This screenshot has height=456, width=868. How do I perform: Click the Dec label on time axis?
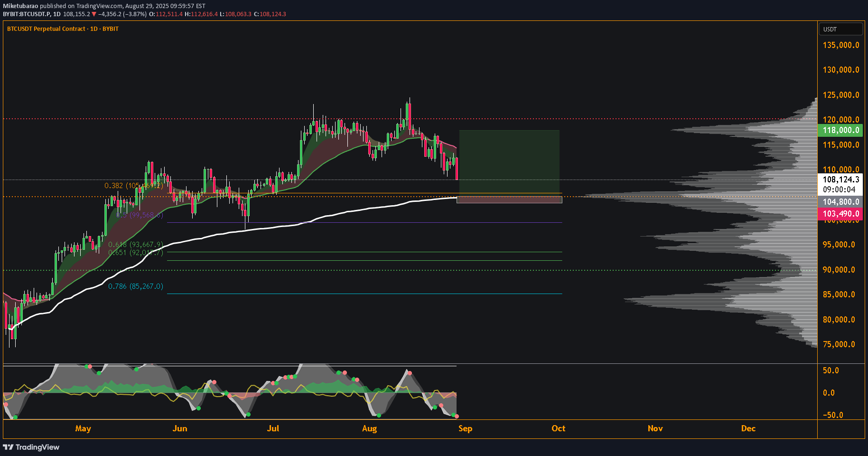pyautogui.click(x=748, y=428)
